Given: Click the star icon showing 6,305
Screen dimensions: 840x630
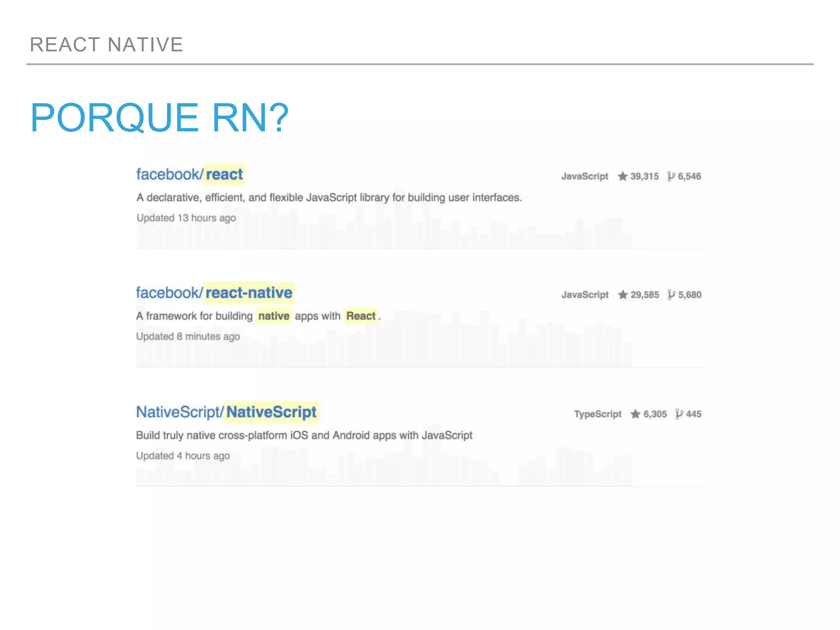Looking at the screenshot, I should (x=635, y=414).
